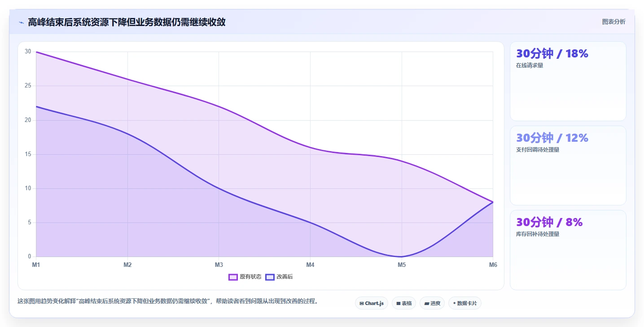The width and height of the screenshot is (644, 327).
Task: Select the 进度 tag
Action: pos(432,303)
